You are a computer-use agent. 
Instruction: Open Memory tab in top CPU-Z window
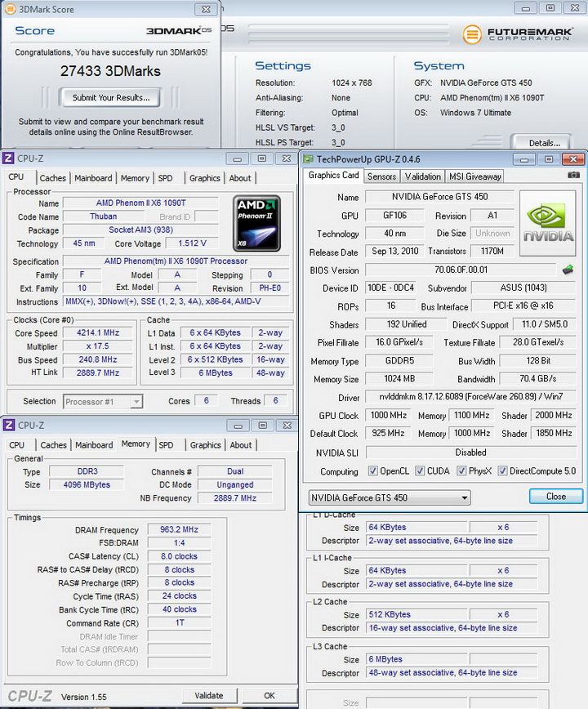[135, 178]
